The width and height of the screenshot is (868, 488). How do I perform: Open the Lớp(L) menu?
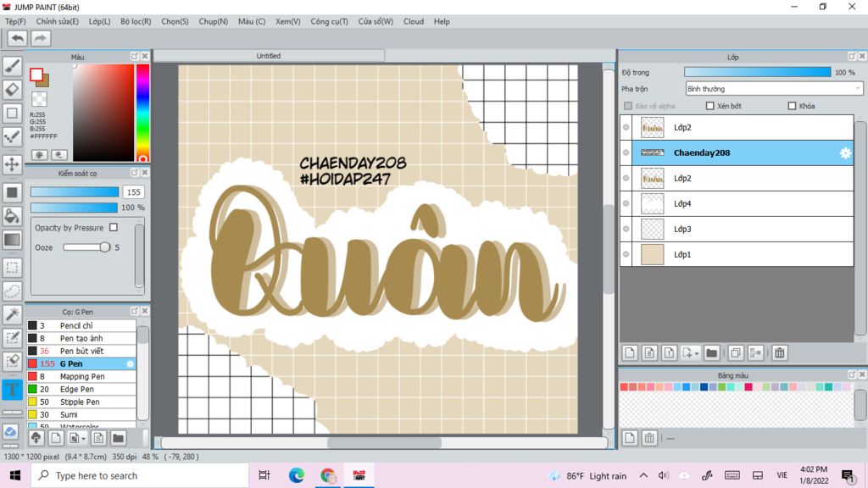tap(100, 21)
